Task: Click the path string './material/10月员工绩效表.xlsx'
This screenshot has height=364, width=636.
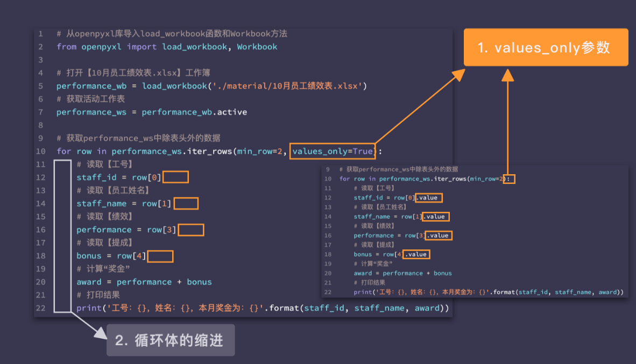Action: (287, 86)
